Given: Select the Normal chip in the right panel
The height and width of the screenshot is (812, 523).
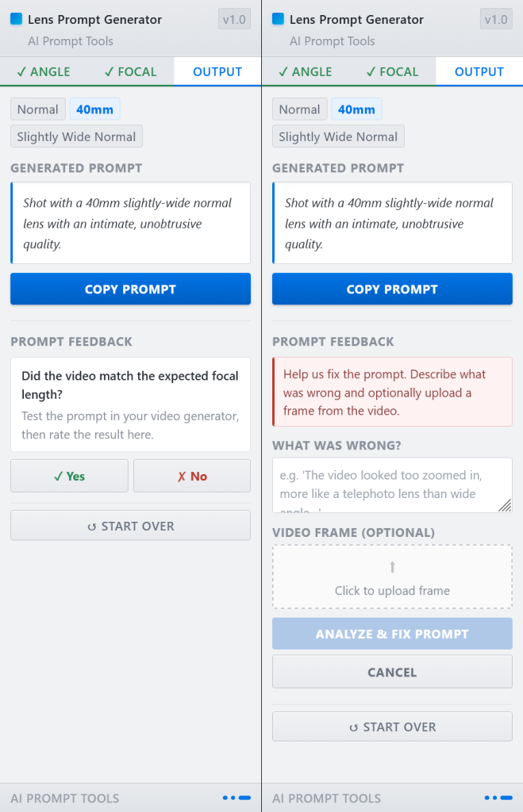Looking at the screenshot, I should pos(299,109).
